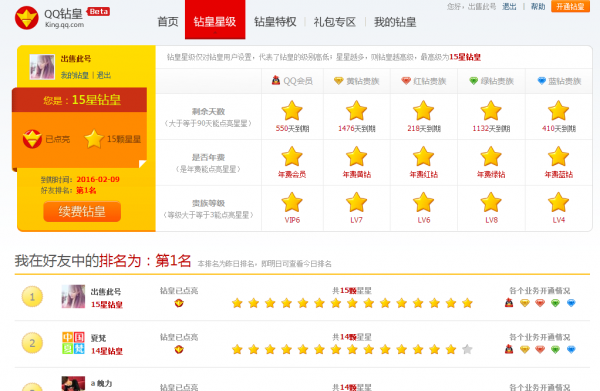This screenshot has height=391, width=600.
Task: Open the 帮助 help link
Action: point(538,7)
